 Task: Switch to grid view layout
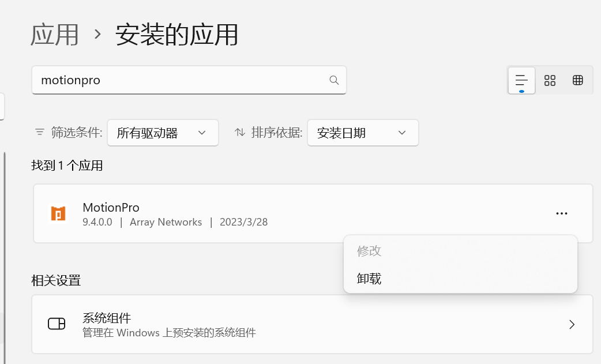pyautogui.click(x=550, y=80)
